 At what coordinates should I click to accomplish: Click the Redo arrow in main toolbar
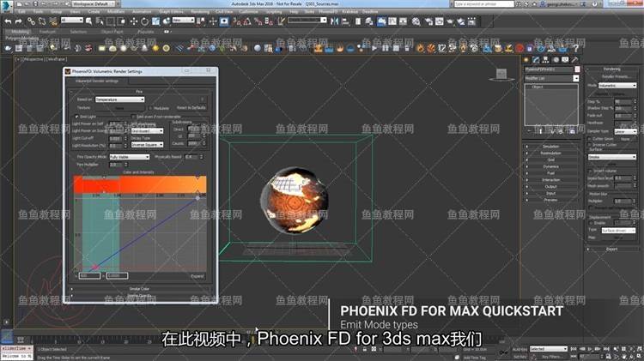point(19,21)
